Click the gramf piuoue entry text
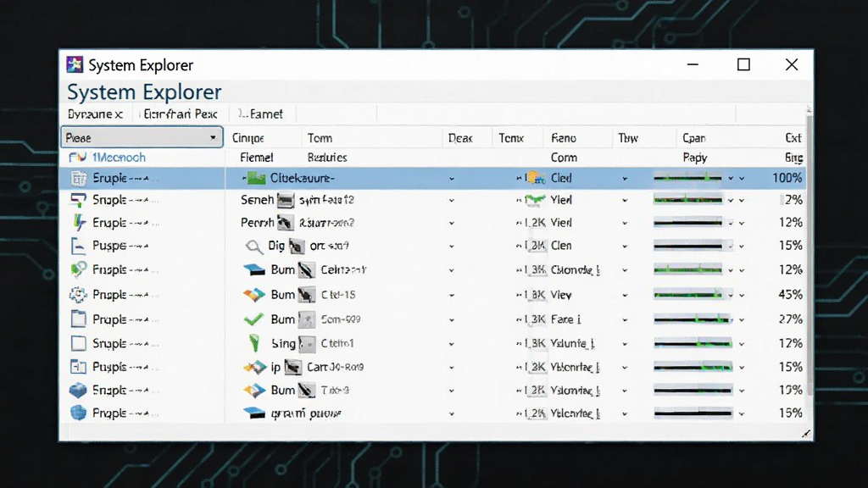The image size is (868, 488). pyautogui.click(x=306, y=413)
